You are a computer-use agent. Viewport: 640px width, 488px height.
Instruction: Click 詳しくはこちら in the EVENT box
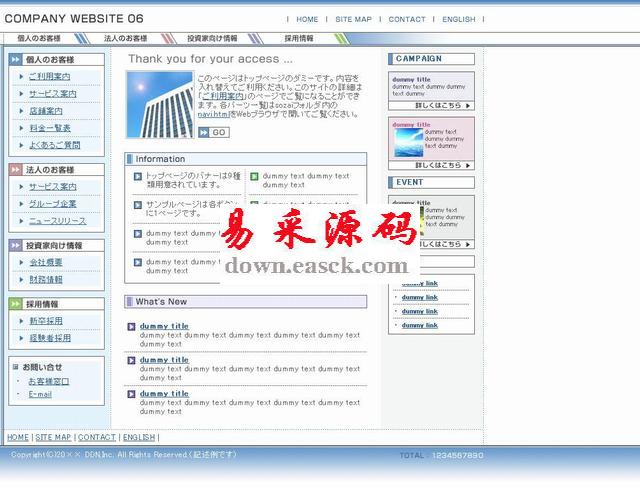click(x=445, y=244)
